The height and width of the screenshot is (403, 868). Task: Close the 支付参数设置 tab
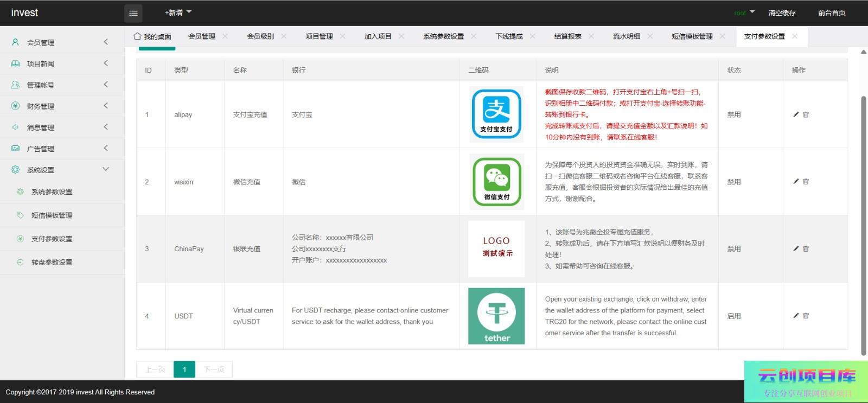pos(795,36)
